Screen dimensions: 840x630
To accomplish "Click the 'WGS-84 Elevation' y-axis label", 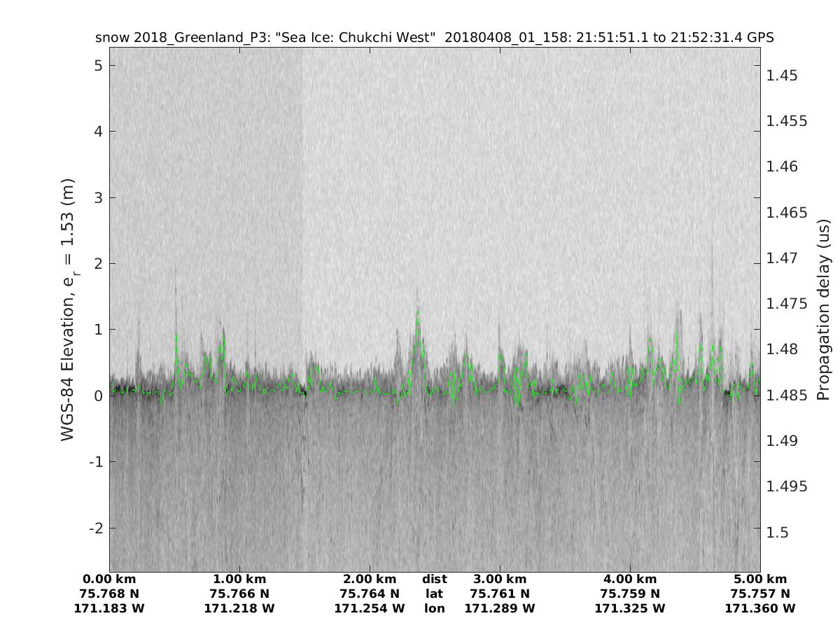I will coord(68,309).
